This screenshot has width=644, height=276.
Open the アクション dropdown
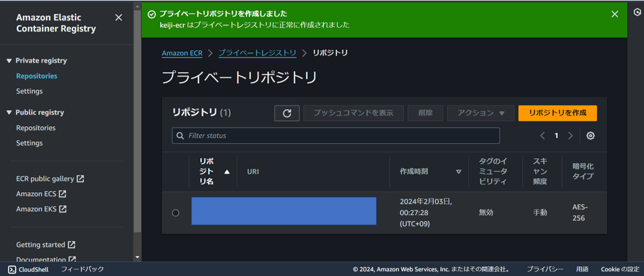(480, 113)
